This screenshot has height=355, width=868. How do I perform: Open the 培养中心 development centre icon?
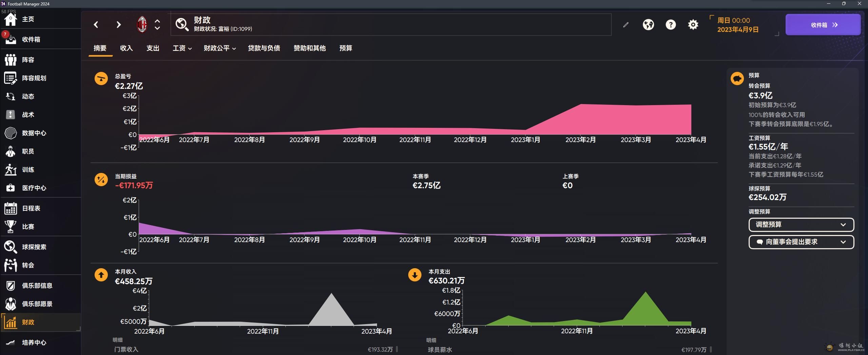point(11,342)
